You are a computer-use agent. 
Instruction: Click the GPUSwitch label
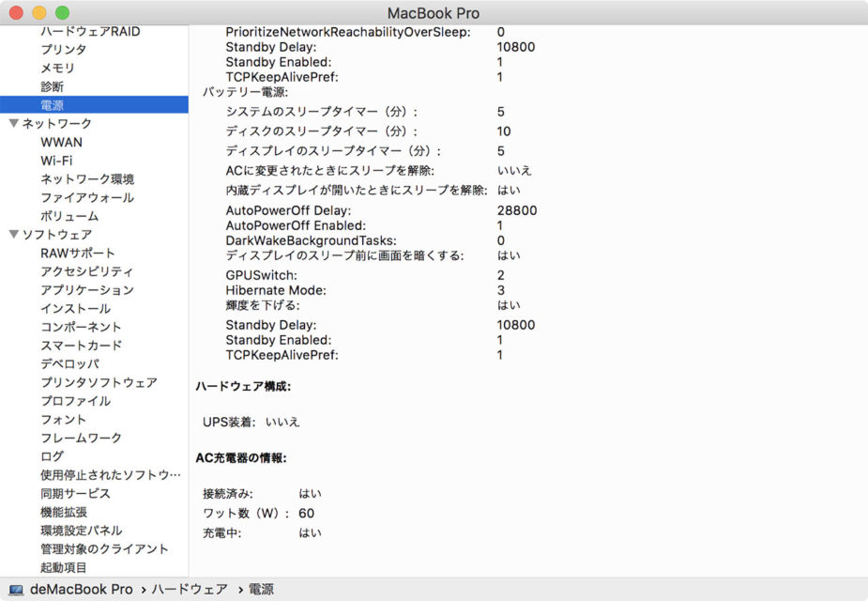coord(261,275)
